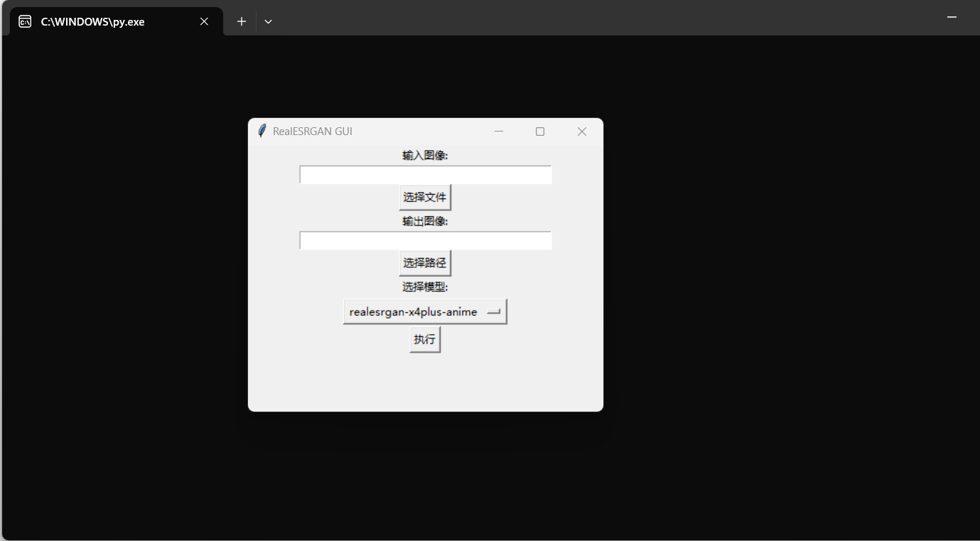Start processing with the 执行 button
The width and height of the screenshot is (980, 541).
424,339
